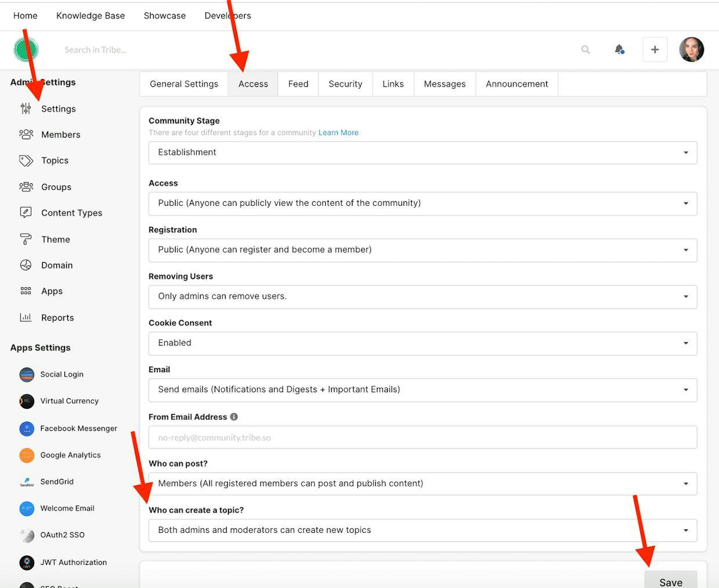Screen dimensions: 719x588
Task: Open Showcase in top navigation
Action: tap(165, 16)
